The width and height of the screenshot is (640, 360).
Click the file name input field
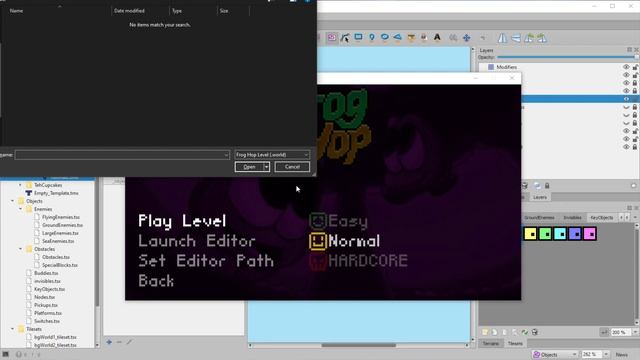122,155
